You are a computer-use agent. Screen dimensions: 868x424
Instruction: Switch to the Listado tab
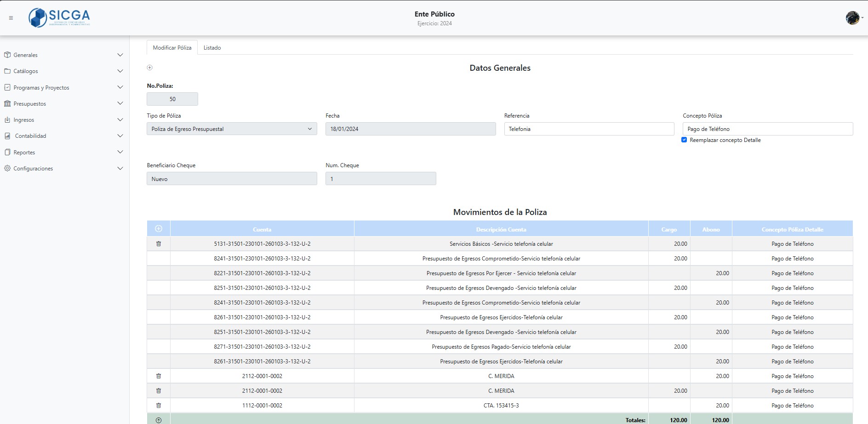[x=212, y=48]
